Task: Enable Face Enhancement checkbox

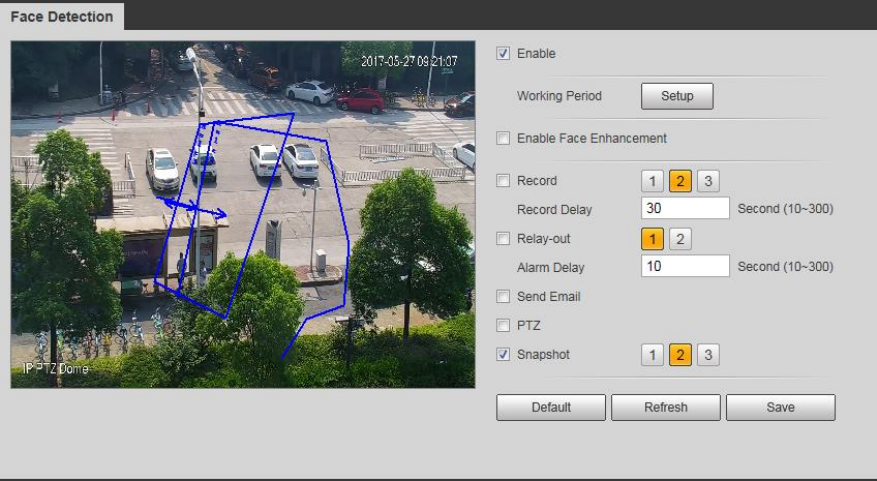Action: [x=503, y=138]
